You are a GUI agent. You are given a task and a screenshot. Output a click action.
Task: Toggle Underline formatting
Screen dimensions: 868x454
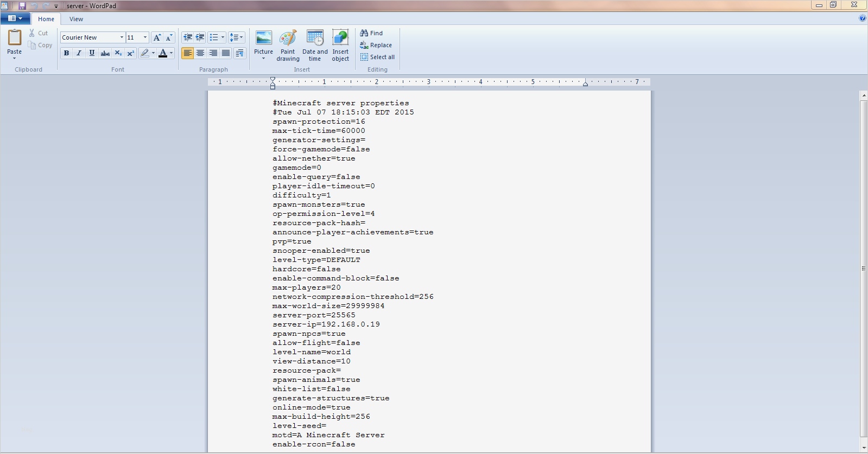tap(92, 53)
